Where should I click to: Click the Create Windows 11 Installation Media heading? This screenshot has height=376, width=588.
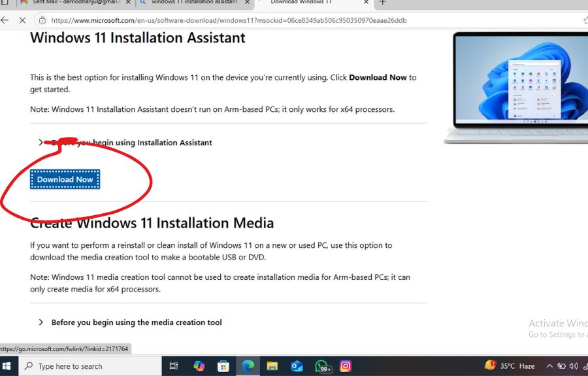(x=152, y=223)
